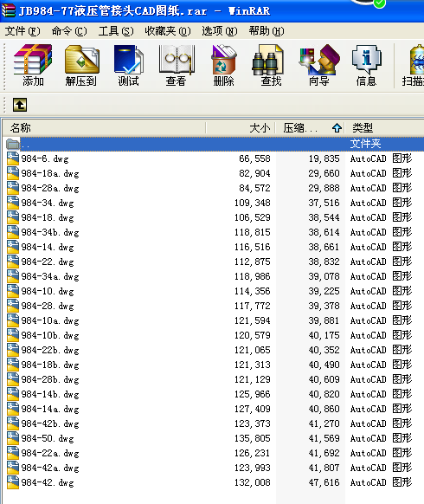Click size value 135,805
The width and height of the screenshot is (424, 504).
click(253, 438)
